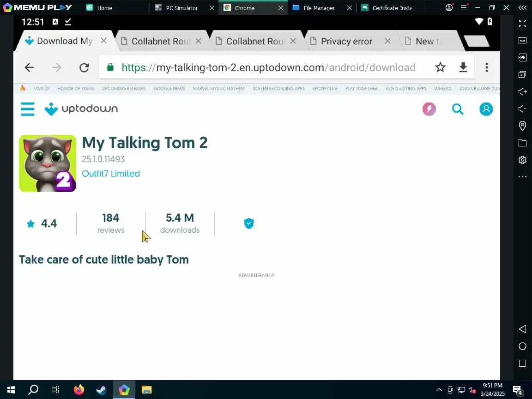The height and width of the screenshot is (399, 532).
Task: Show hidden system tray icons
Action: (439, 389)
